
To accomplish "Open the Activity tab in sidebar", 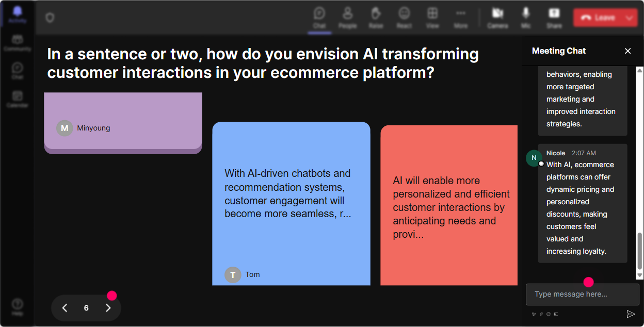I will pyautogui.click(x=18, y=14).
